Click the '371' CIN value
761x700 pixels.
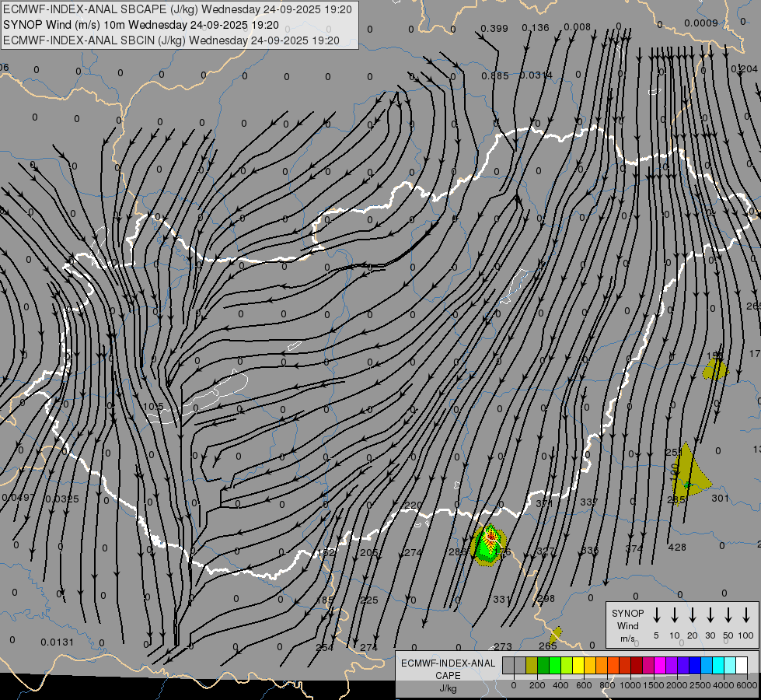545,504
